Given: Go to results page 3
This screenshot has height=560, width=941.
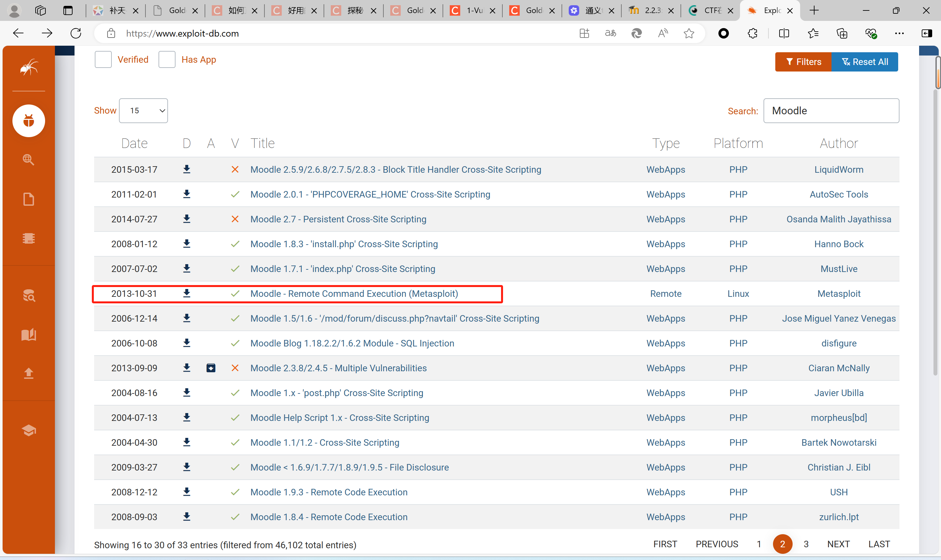Looking at the screenshot, I should pos(806,544).
